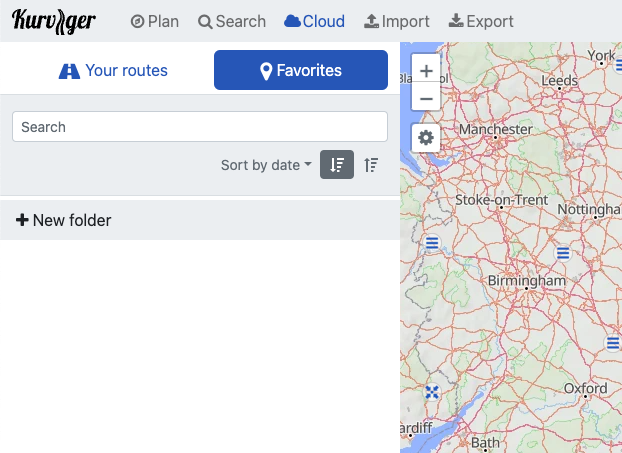Focus the favorites Search field
Screen dimensions: 622x453
(200, 127)
